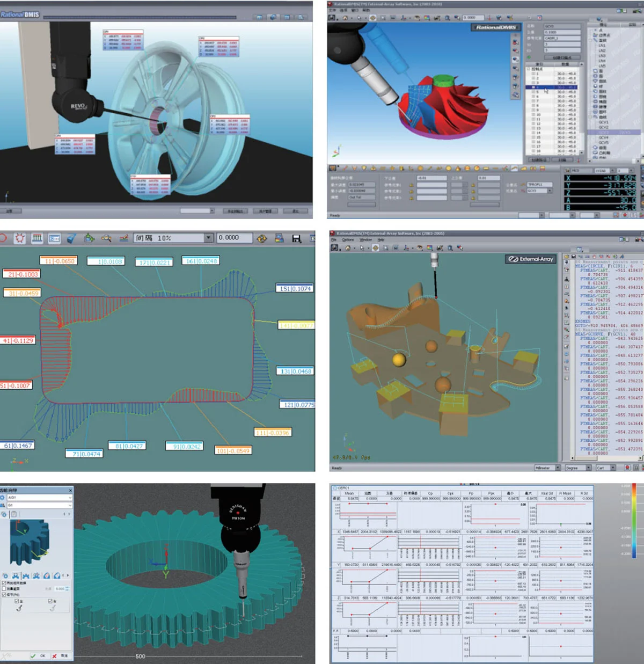Click the magnifier zoom icon in deviation toolbar
Screen dimensions: 644x664
click(106, 238)
